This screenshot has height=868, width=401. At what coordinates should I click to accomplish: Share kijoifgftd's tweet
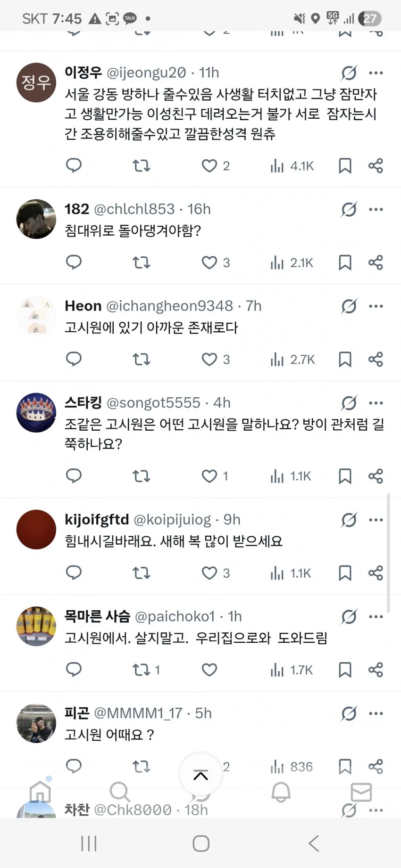coord(376,573)
